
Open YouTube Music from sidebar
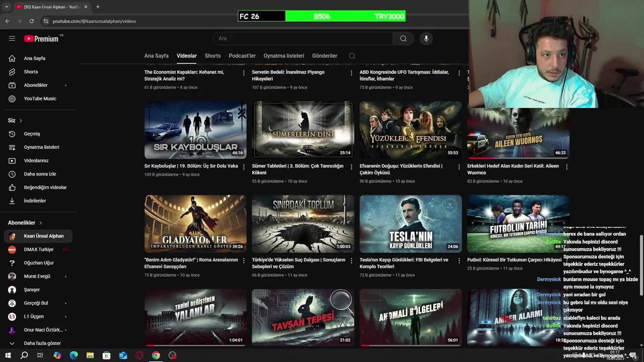coord(38,99)
